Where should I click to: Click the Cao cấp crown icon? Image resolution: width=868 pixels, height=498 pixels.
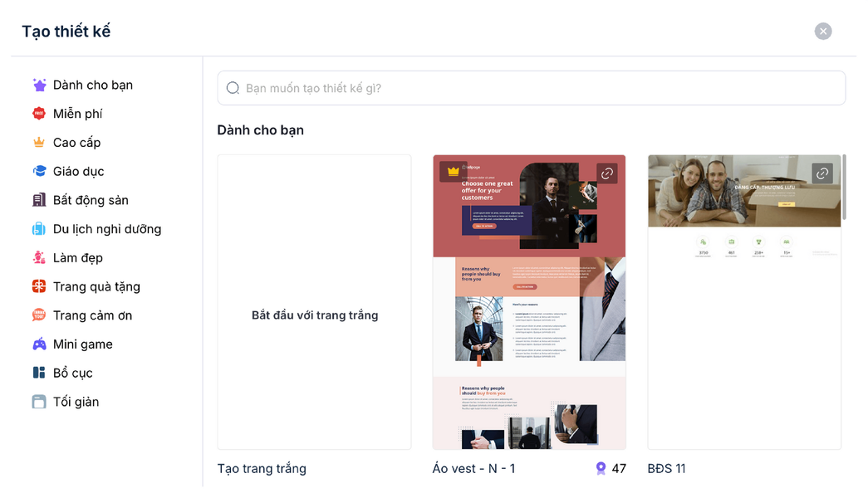tap(39, 143)
